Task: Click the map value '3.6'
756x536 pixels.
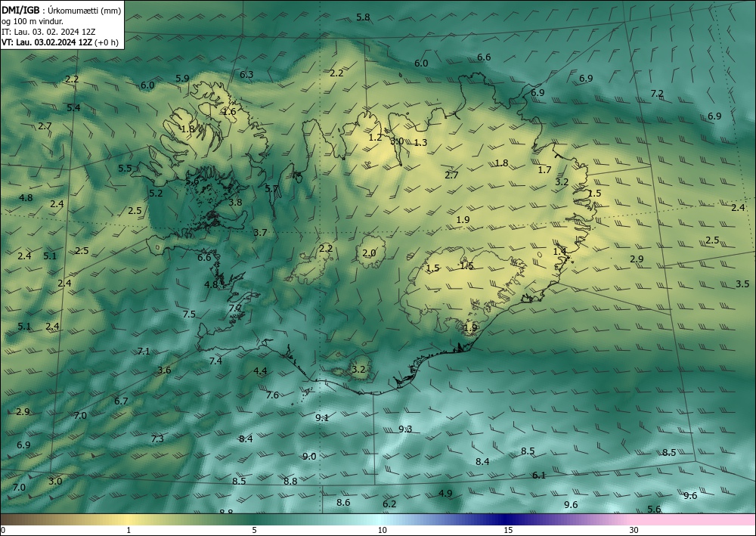Action: click(x=164, y=370)
